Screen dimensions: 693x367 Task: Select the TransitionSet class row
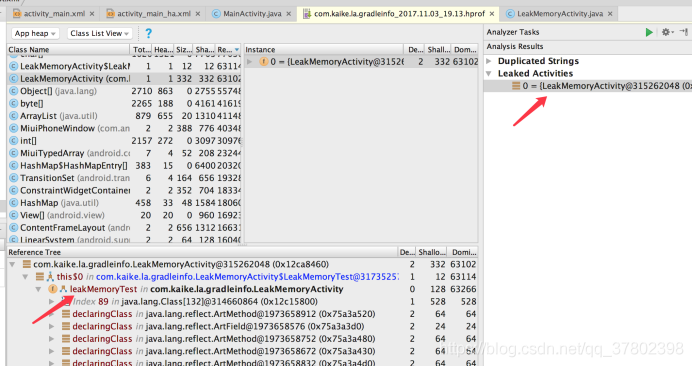point(125,178)
